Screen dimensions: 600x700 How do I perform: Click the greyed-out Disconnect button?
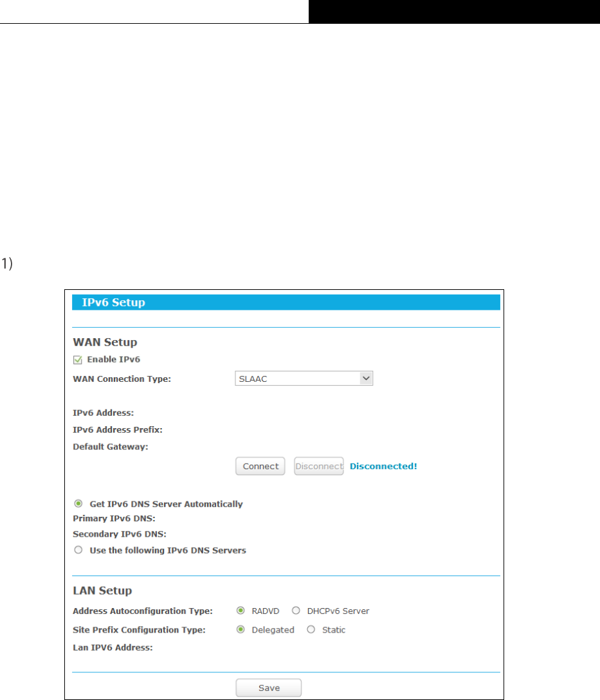point(319,466)
